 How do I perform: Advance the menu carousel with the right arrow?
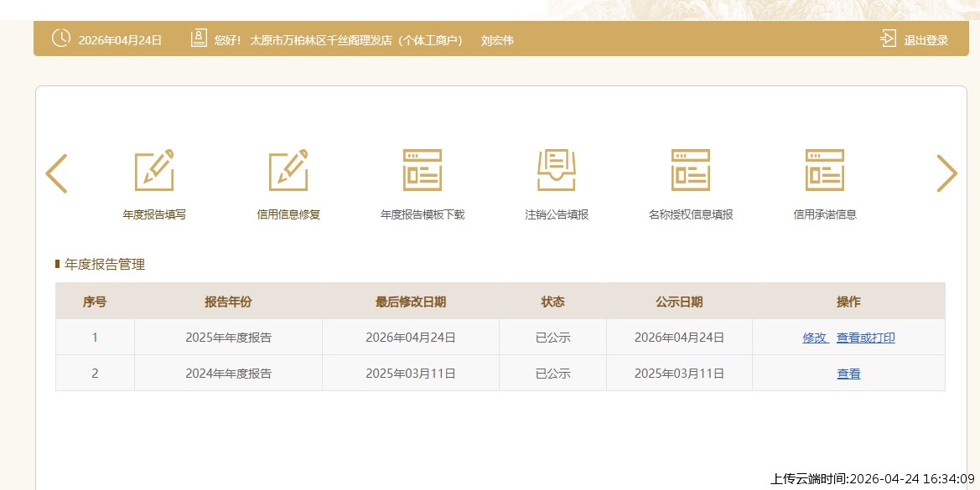coord(946,173)
